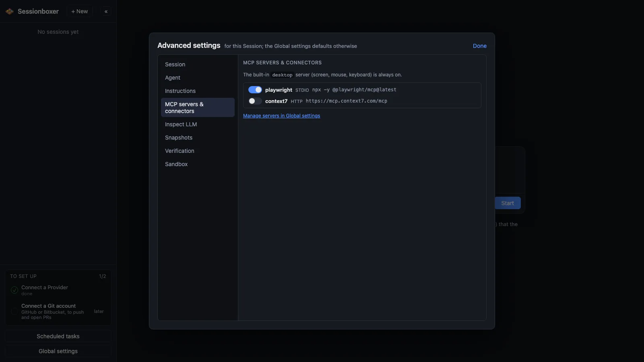This screenshot has height=362, width=644.
Task: Click the 1/2 setup progress counter
Action: [x=103, y=276]
